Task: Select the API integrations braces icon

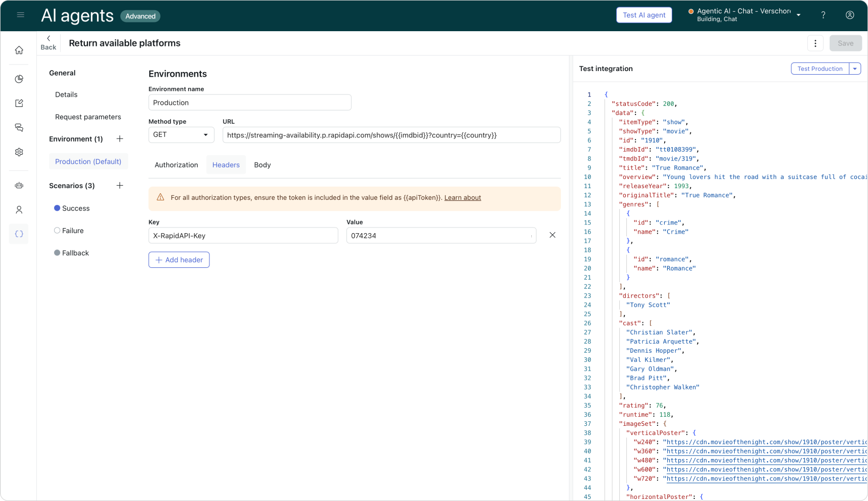Action: 19,234
